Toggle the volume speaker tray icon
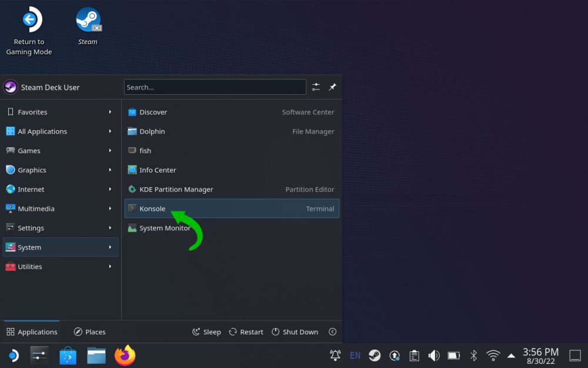Viewport: 588px width, 368px height. (434, 356)
